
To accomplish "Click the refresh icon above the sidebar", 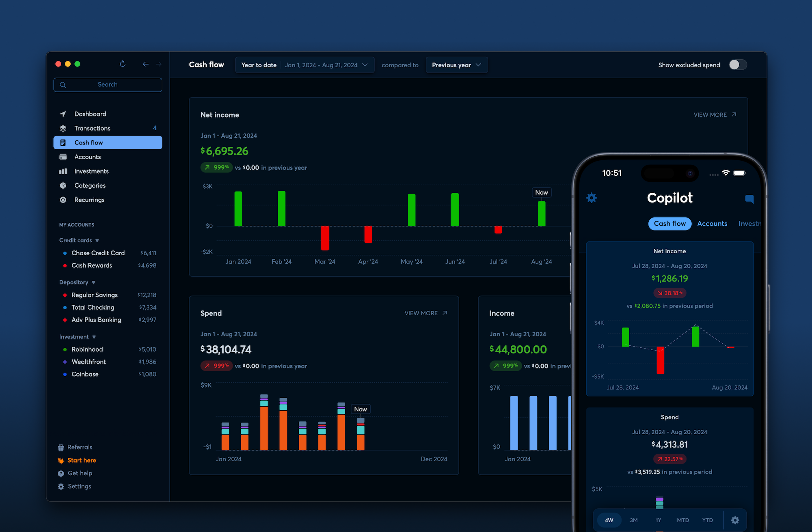I will pyautogui.click(x=122, y=64).
